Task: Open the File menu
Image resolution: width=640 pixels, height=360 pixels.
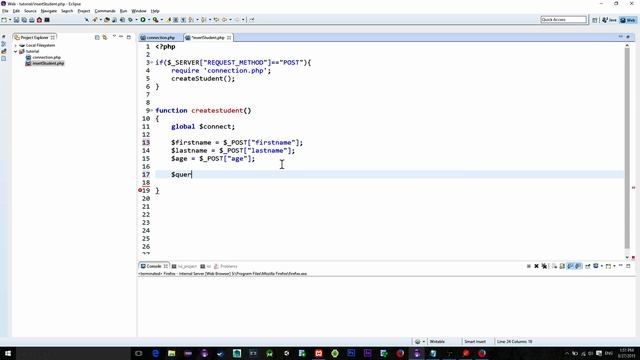Action: [x=5, y=11]
